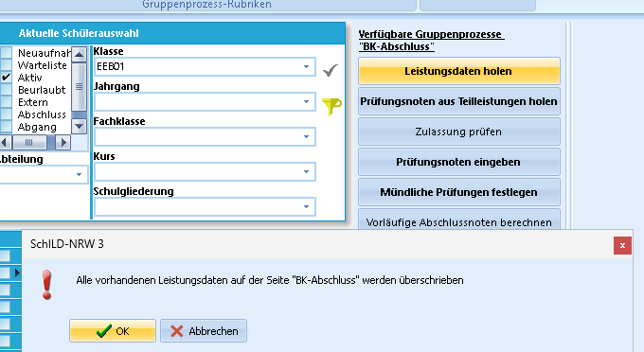This screenshot has height=352, width=644.
Task: Toggle the Abgang status checkbox
Action: (x=7, y=127)
